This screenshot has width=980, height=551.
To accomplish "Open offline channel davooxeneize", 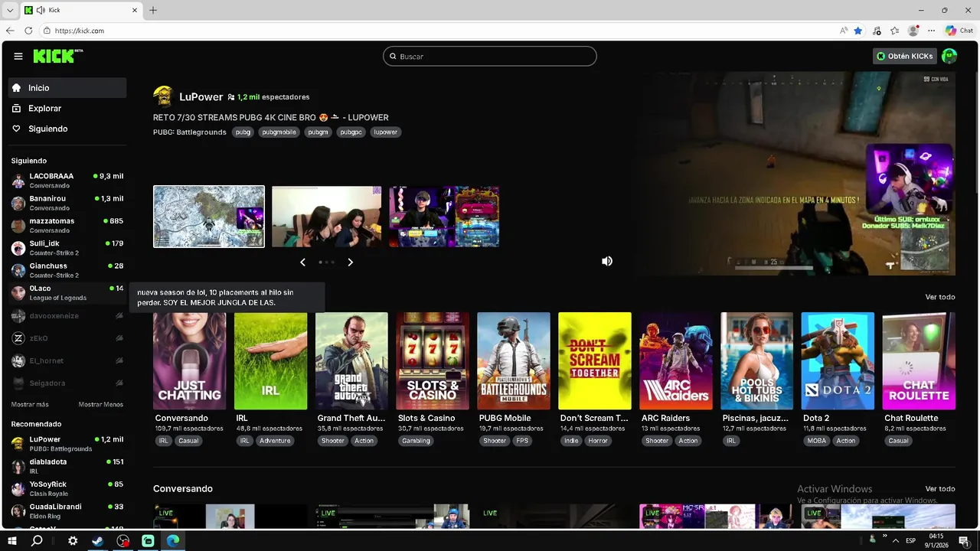I will (67, 315).
